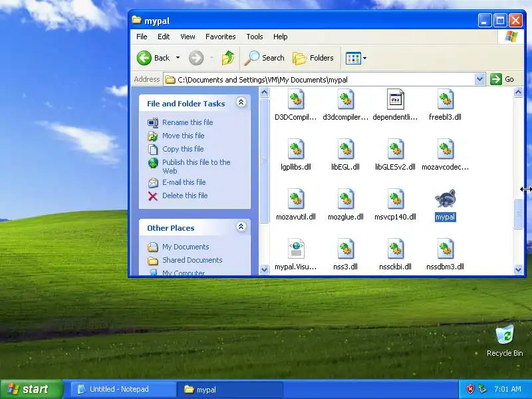Viewport: 532px width, 399px height.
Task: Select the nssdbm3.dll file icon
Action: pos(445,249)
